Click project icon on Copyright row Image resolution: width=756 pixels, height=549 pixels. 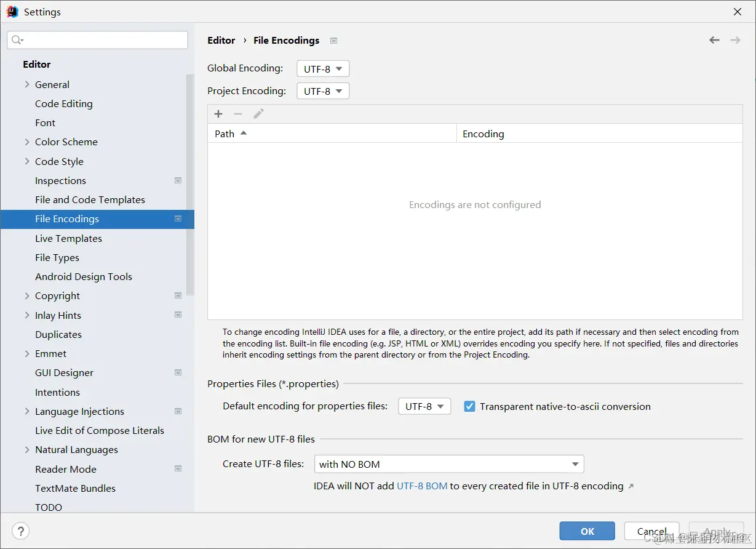coord(178,295)
